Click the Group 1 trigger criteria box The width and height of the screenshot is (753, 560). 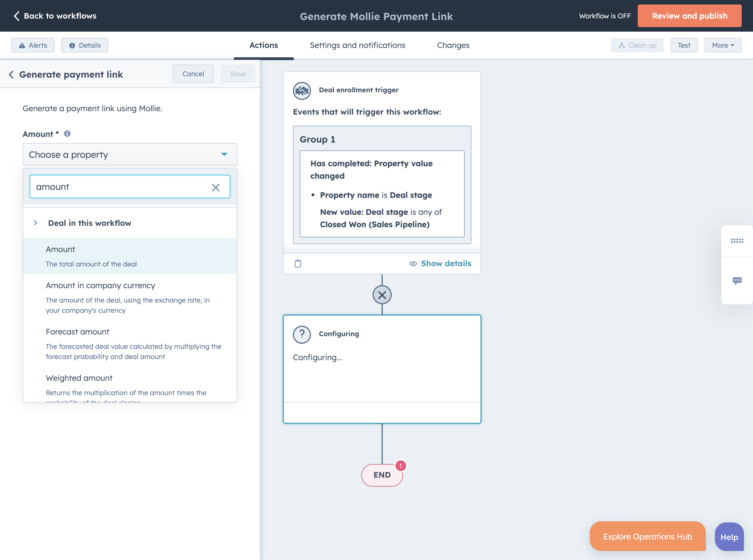(x=382, y=185)
